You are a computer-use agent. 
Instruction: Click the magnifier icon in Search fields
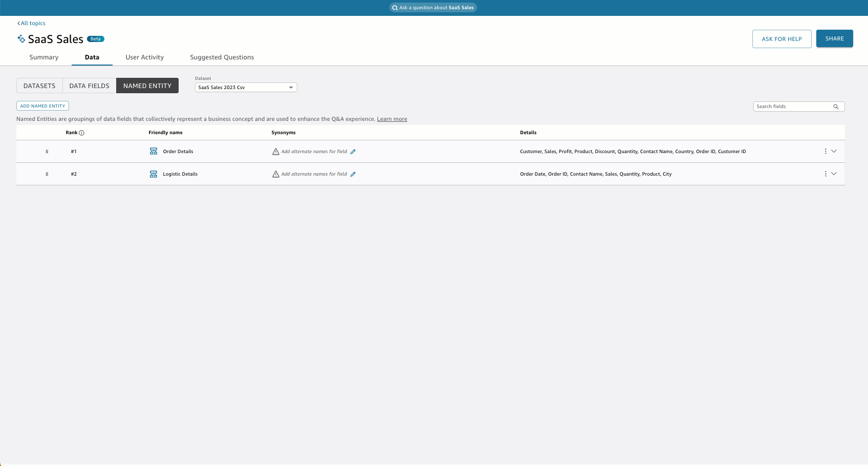[835, 107]
